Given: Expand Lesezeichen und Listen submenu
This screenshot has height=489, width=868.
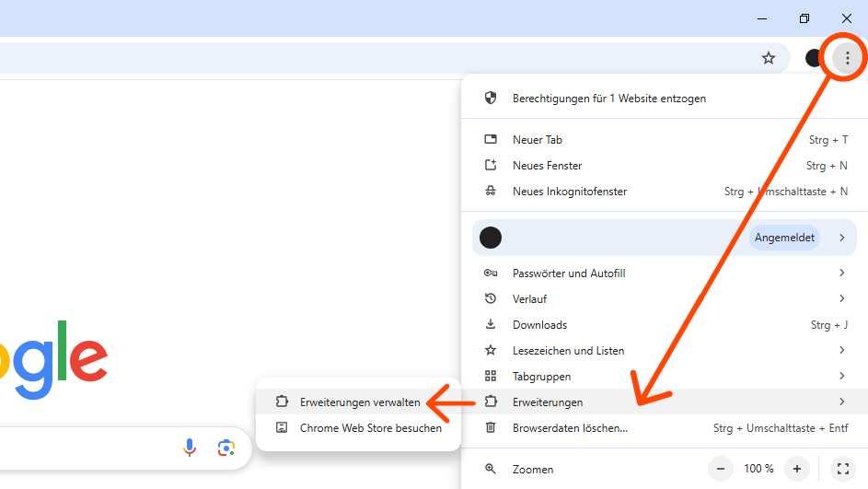Looking at the screenshot, I should (x=665, y=351).
